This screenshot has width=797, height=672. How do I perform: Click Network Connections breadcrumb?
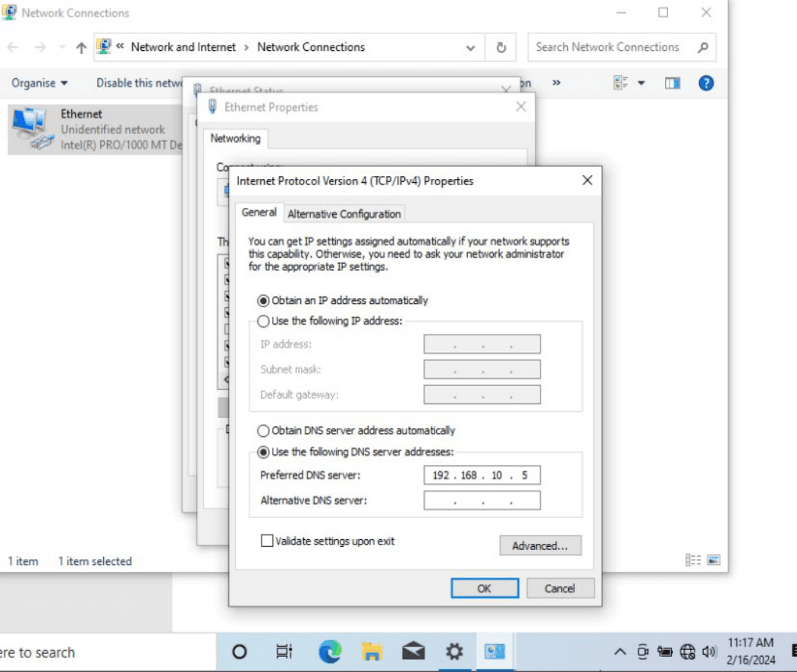click(x=311, y=47)
